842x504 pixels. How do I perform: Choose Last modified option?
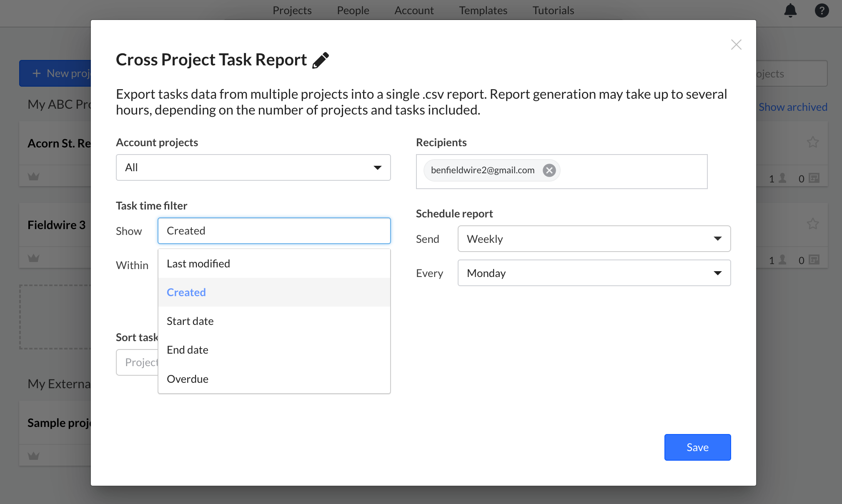(274, 264)
